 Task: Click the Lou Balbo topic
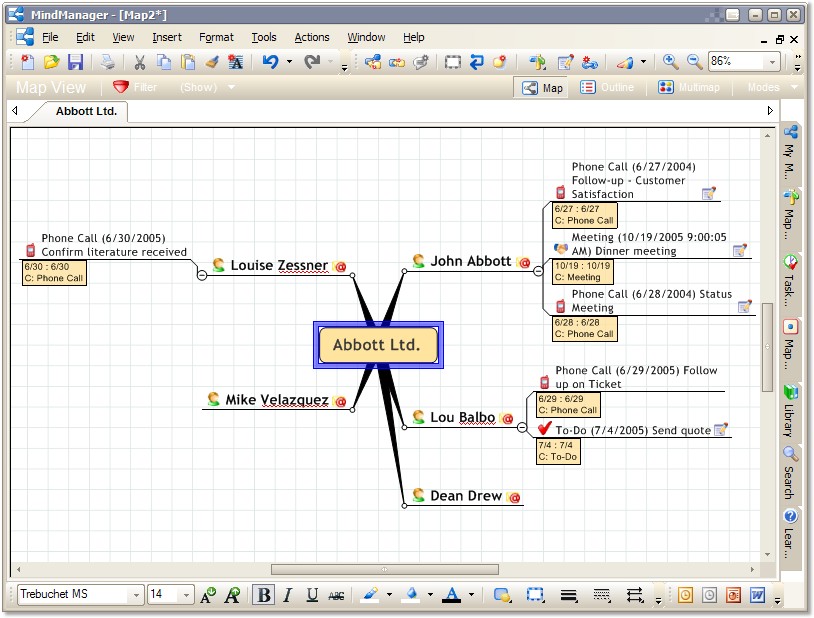[463, 418]
